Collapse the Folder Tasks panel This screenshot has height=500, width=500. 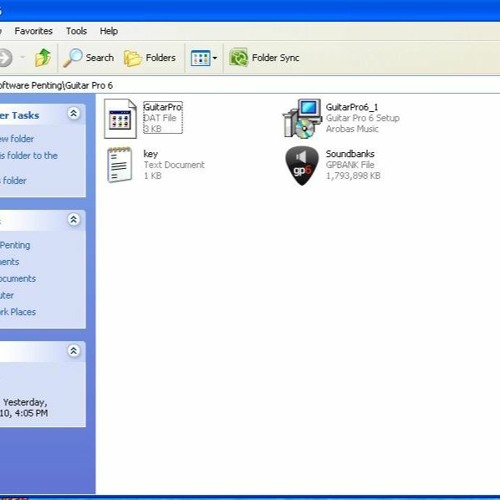tap(73, 113)
